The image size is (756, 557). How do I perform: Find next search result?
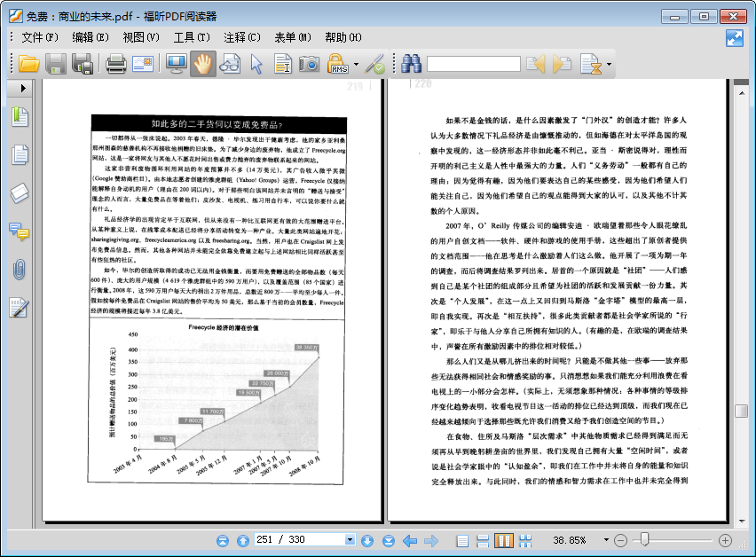pos(562,64)
